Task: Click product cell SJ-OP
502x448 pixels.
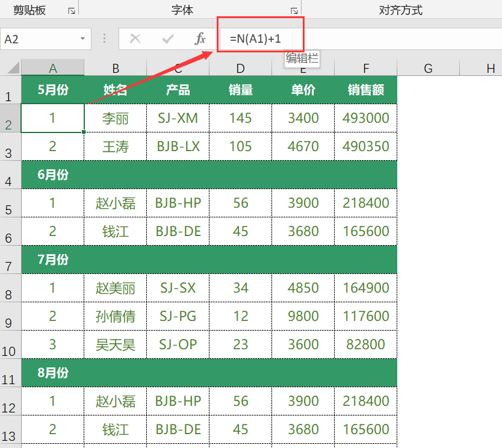Action: pos(178,344)
